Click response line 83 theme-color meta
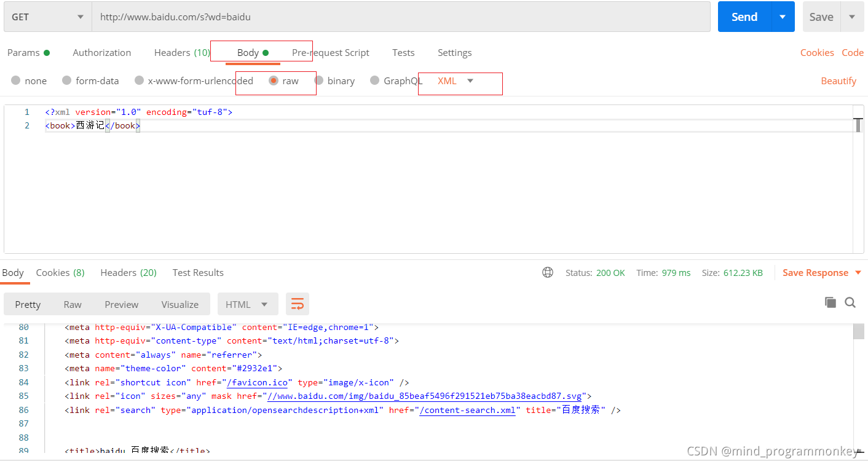The height and width of the screenshot is (464, 868). coord(173,368)
